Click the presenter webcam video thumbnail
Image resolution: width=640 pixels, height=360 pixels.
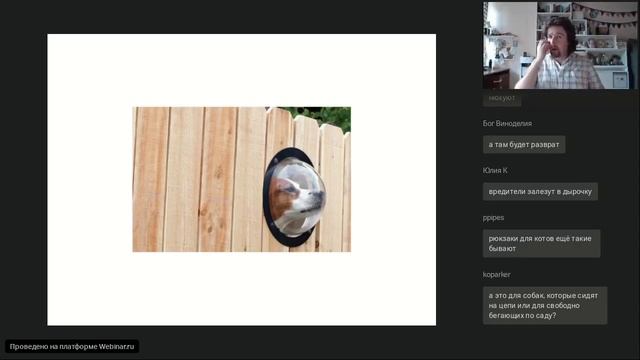(x=560, y=45)
